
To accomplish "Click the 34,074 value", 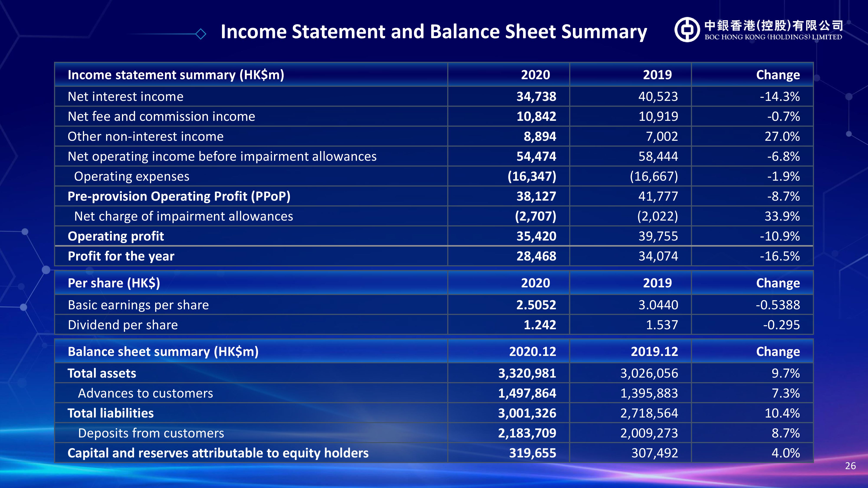I will pos(658,256).
